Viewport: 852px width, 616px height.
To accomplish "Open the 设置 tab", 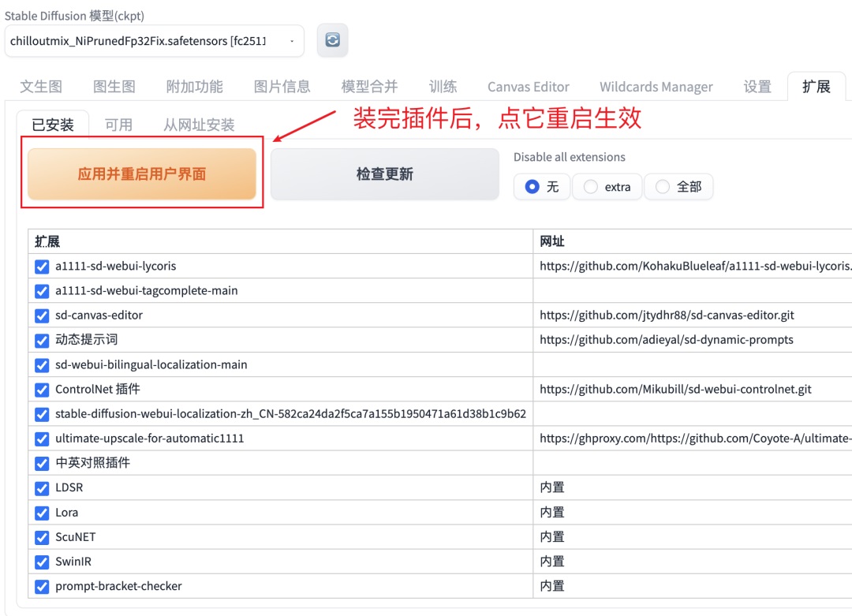I will pos(757,87).
